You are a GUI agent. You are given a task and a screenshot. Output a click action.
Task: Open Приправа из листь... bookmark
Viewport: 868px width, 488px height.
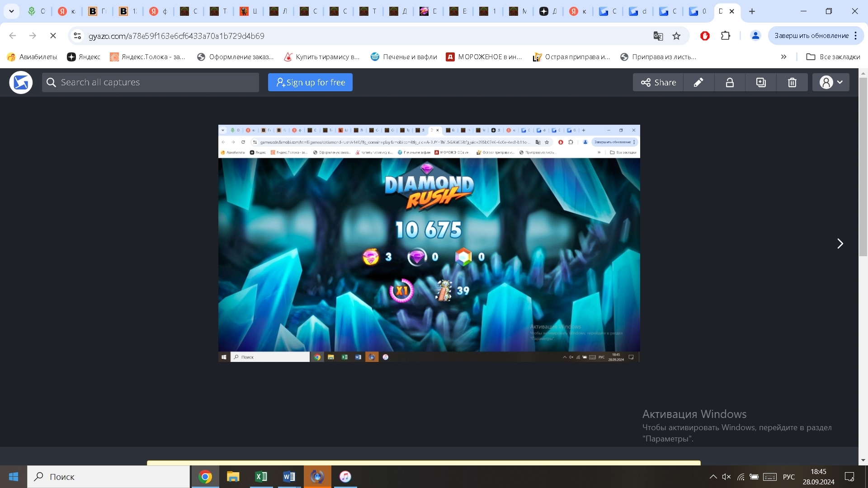point(658,57)
